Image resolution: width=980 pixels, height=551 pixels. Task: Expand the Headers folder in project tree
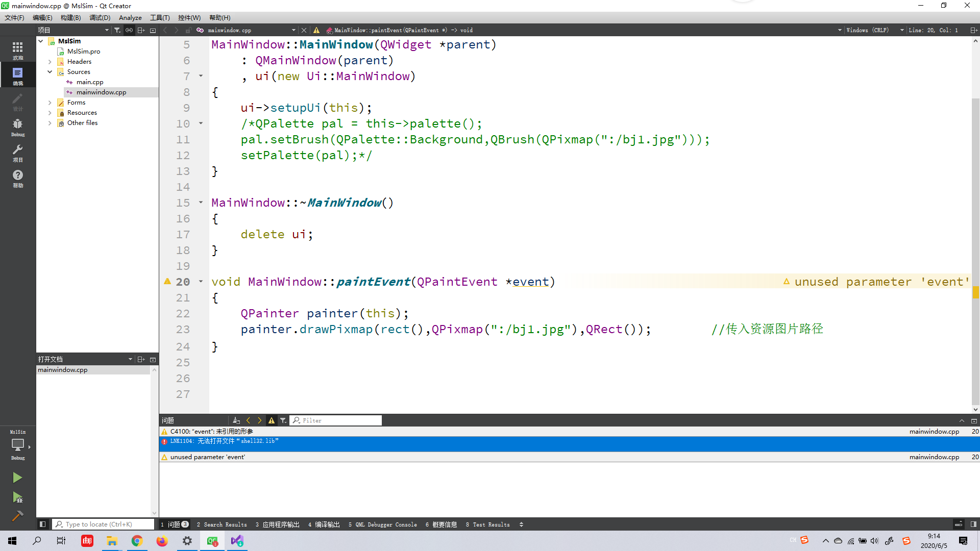(x=50, y=62)
